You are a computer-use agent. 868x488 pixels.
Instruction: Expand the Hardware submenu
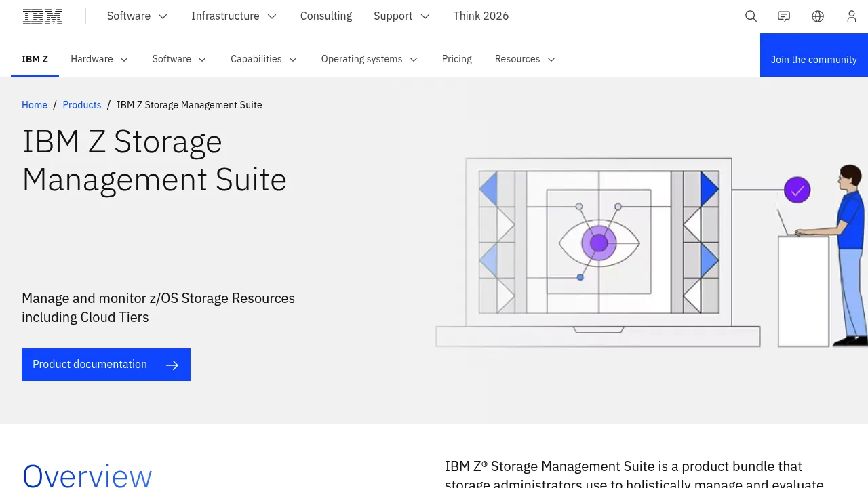click(x=100, y=59)
